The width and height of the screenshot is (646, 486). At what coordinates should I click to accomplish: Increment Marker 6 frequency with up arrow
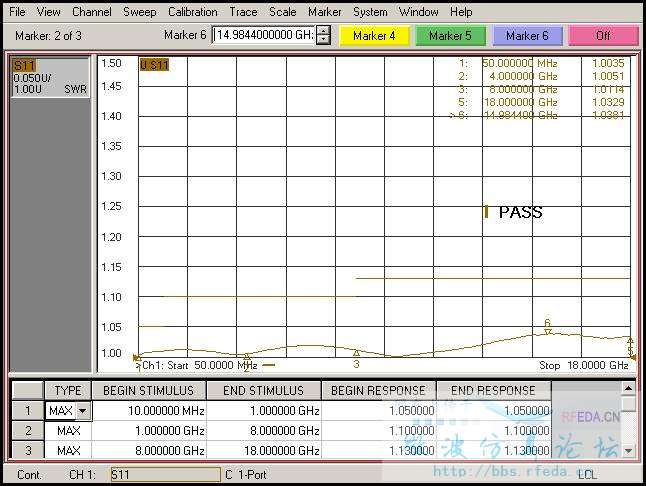(324, 31)
